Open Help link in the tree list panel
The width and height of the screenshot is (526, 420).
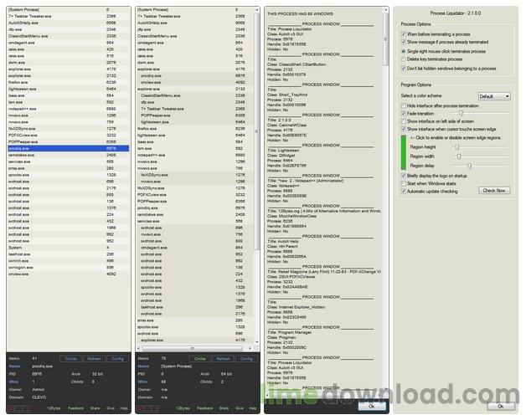pos(253,408)
